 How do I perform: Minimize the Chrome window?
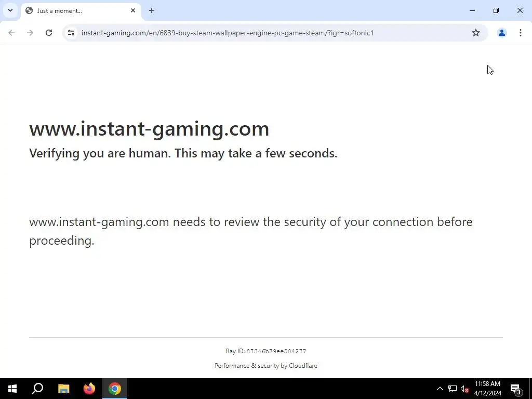[x=472, y=10]
